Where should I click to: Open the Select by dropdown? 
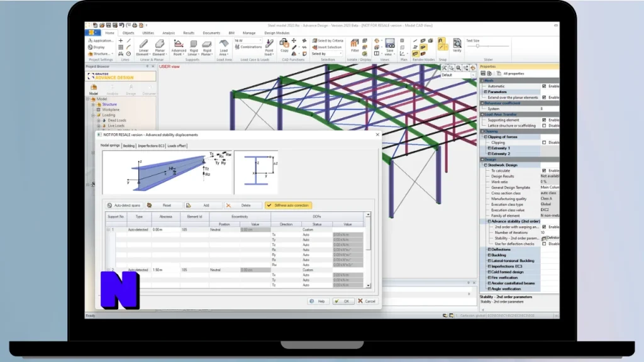[x=327, y=54]
